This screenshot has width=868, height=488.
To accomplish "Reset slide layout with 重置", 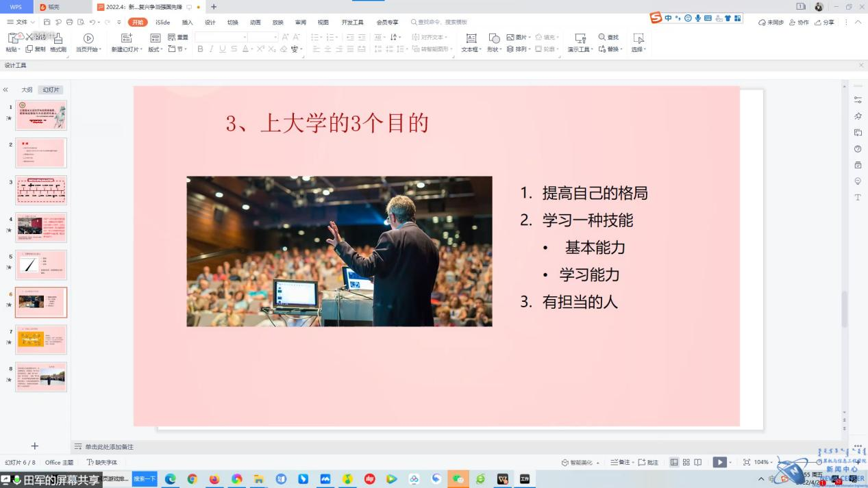I will 178,37.
